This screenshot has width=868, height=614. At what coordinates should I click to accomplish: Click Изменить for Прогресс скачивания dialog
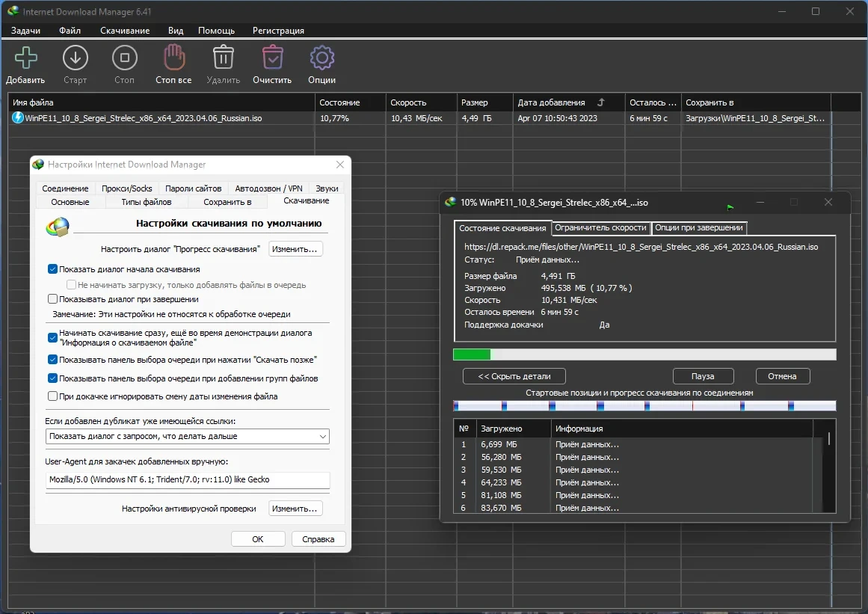click(295, 249)
